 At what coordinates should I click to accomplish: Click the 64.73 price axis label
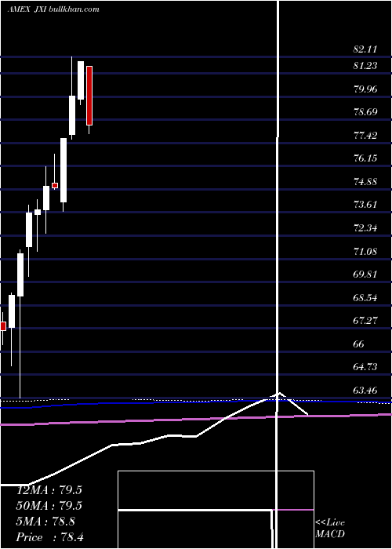pos(365,367)
